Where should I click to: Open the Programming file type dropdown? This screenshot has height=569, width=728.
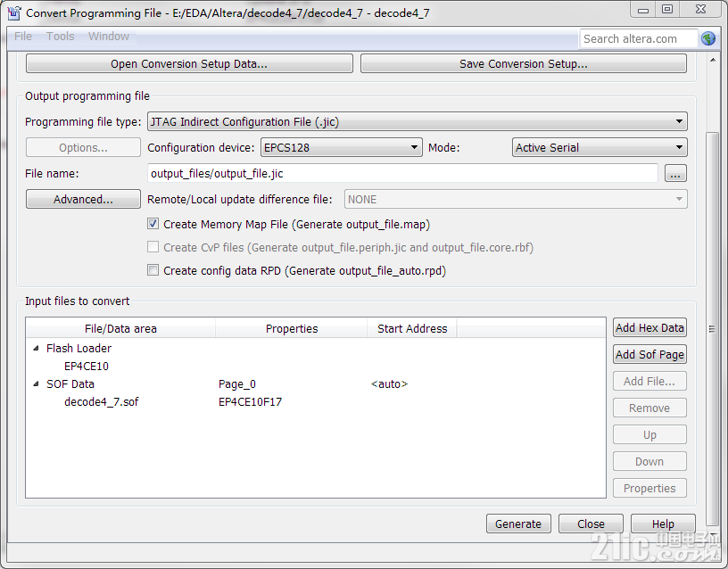[x=417, y=121]
